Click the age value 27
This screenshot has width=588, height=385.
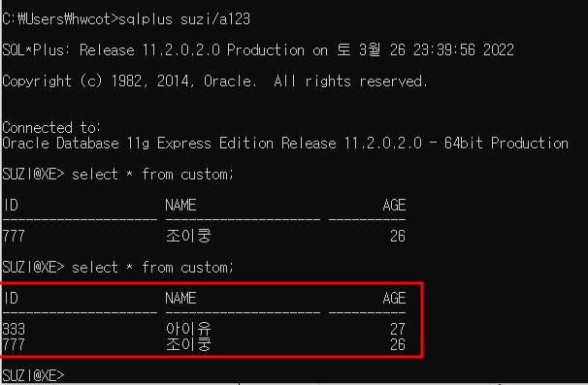[x=398, y=329]
